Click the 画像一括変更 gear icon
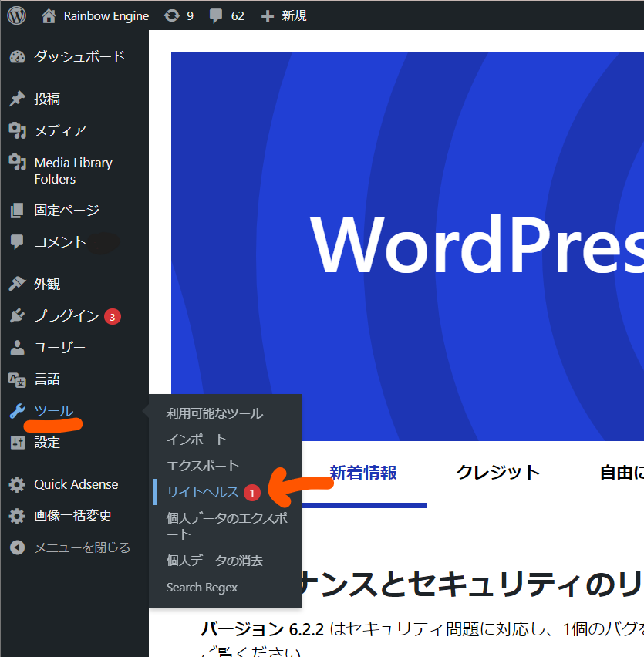 pos(17,516)
